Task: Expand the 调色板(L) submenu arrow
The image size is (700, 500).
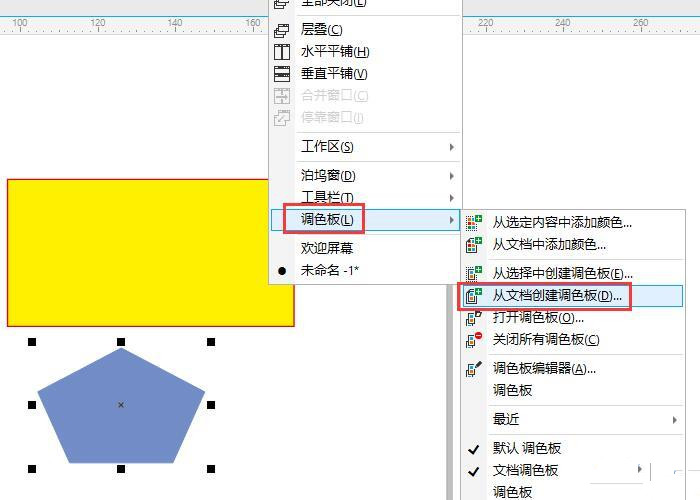Action: [x=452, y=220]
